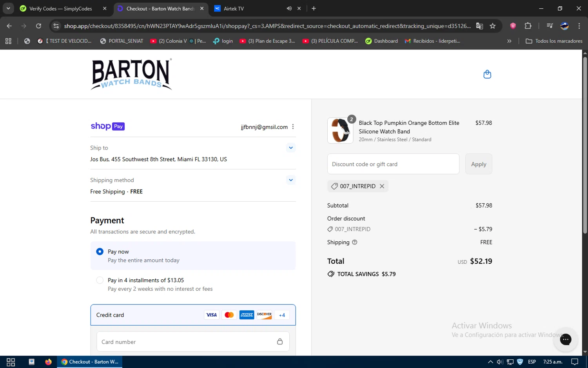Show hidden system tray icons
The height and width of the screenshot is (368, 588).
click(490, 362)
